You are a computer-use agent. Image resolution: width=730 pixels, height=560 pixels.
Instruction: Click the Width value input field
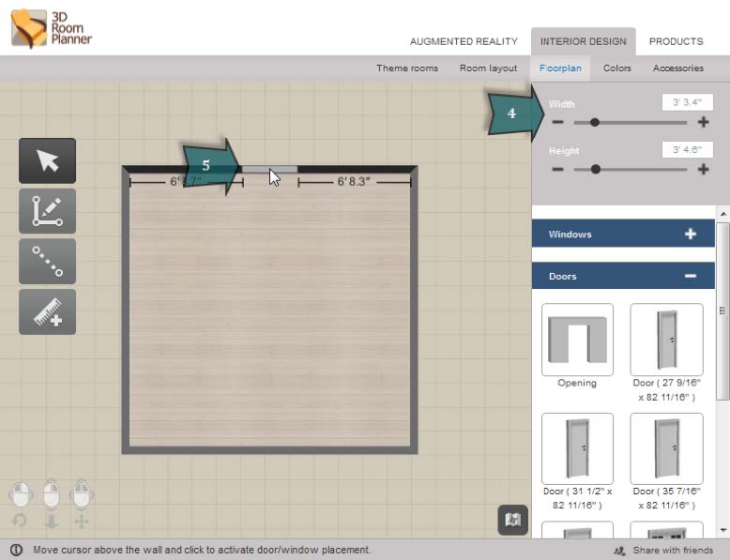coord(687,102)
